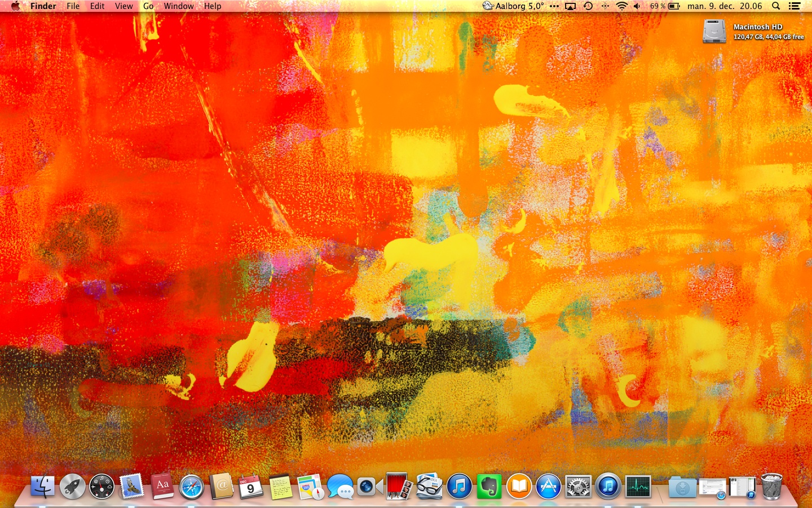Open Activity Monitor graph icon in Dock
Screen dimensions: 812x508
coord(638,487)
